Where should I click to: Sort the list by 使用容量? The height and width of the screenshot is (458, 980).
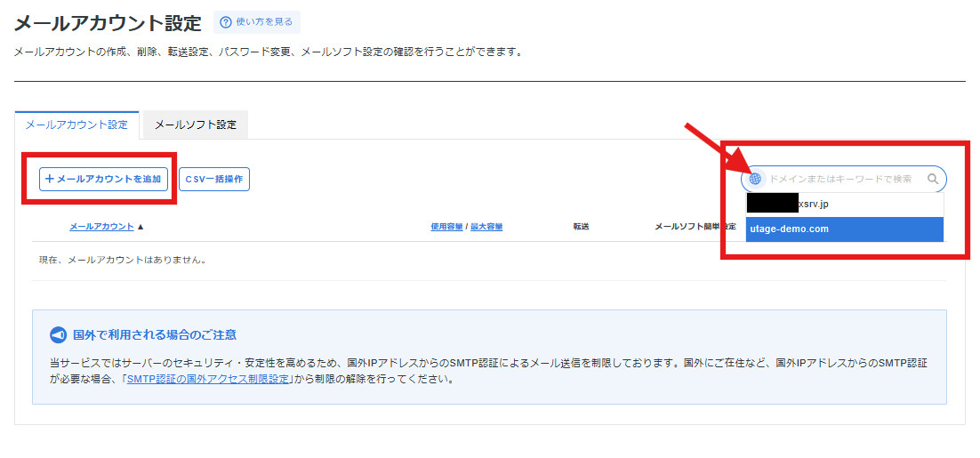[446, 227]
